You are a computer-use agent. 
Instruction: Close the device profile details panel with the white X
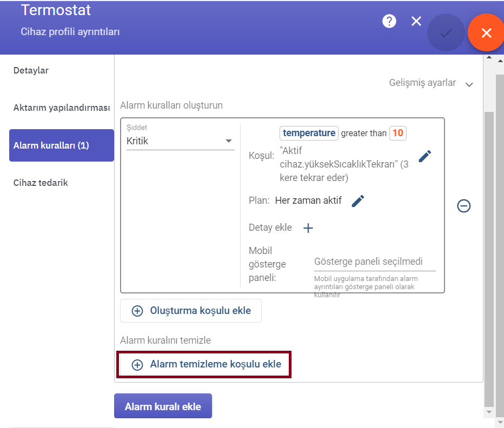click(416, 22)
